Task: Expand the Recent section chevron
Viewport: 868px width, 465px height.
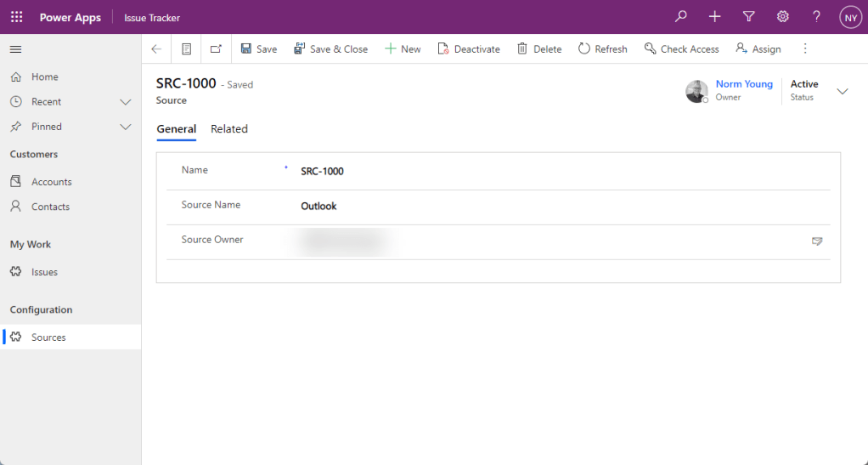Action: [126, 102]
